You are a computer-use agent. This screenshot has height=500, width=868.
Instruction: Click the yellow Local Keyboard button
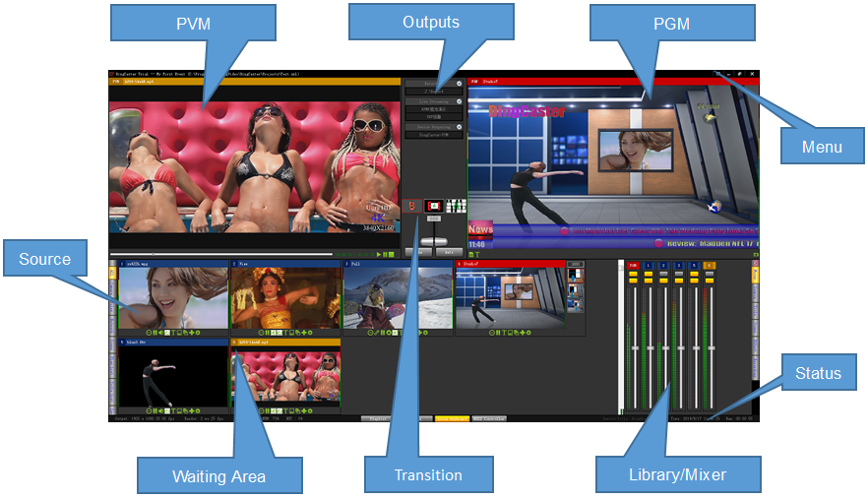(x=452, y=418)
